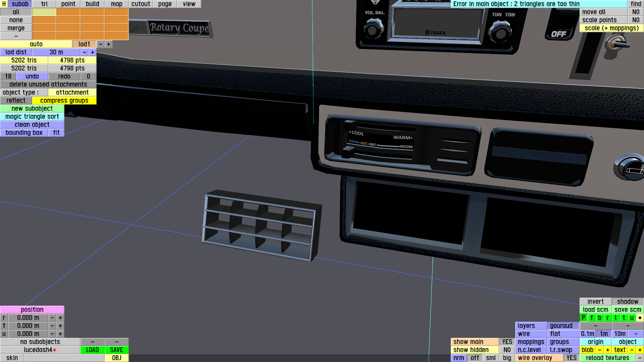Open the cutout tab
This screenshot has height=362, width=644.
tap(141, 4)
